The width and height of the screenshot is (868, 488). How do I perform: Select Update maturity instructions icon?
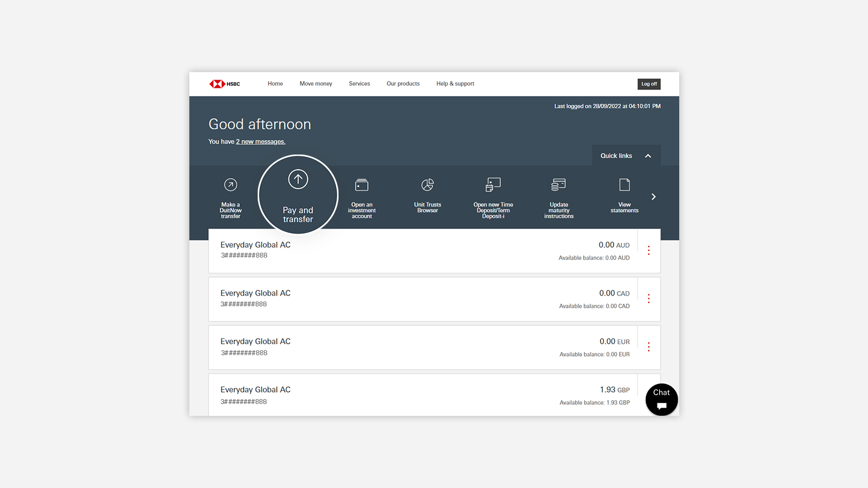[559, 185]
